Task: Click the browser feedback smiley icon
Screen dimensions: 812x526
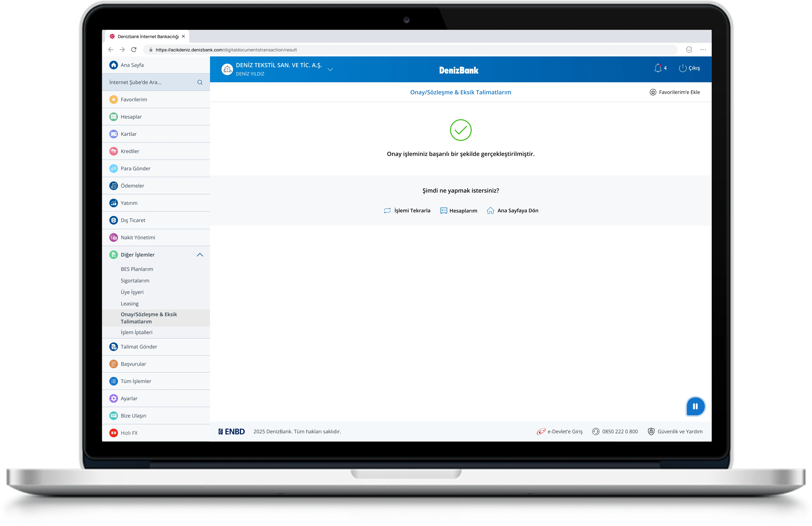Action: coord(689,50)
